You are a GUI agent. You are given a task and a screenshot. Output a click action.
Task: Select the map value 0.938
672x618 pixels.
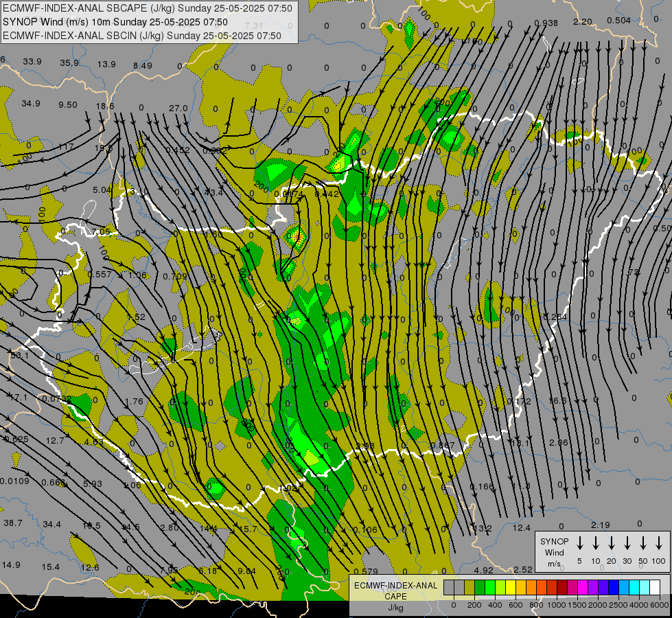(x=546, y=23)
